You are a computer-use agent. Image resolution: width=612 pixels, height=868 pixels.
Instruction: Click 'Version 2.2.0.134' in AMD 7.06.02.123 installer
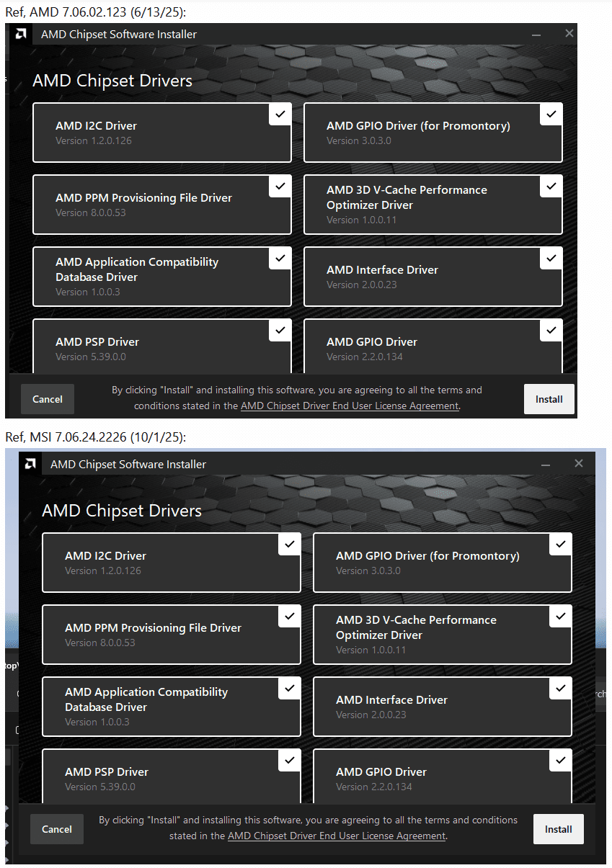pyautogui.click(x=365, y=357)
